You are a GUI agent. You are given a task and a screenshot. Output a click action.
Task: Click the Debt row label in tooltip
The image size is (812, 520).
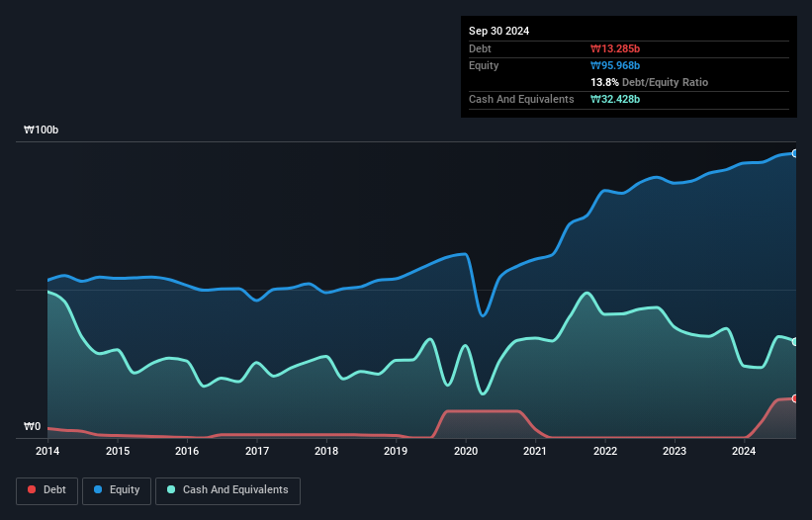[x=480, y=48]
